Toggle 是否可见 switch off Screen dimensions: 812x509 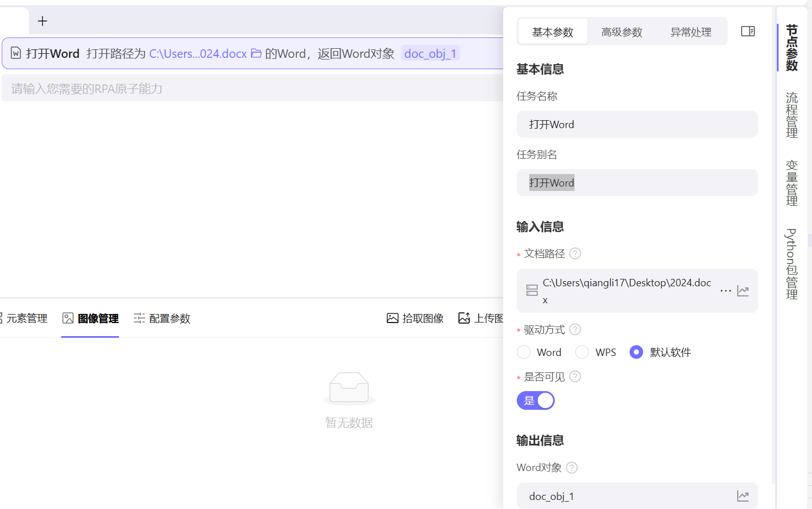click(535, 400)
